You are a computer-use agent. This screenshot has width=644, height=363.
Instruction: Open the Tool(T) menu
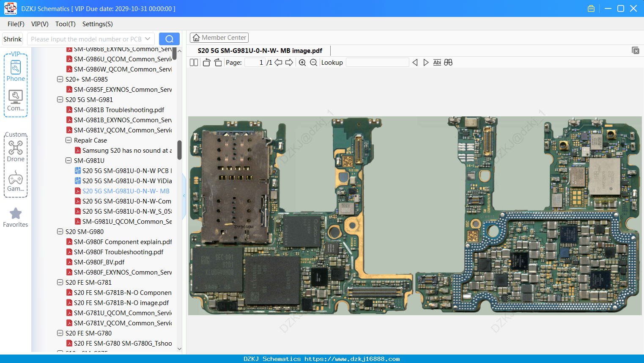point(66,24)
